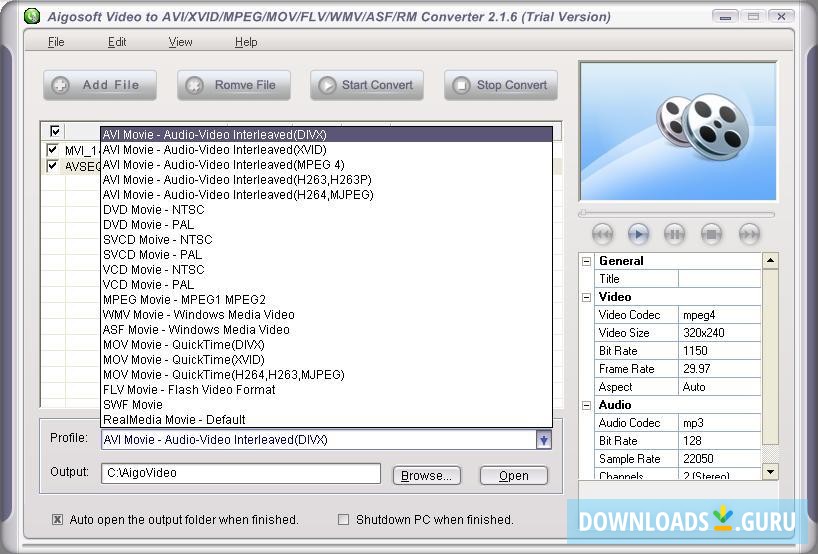Uncheck the MVI_1 file checkbox

click(x=52, y=150)
